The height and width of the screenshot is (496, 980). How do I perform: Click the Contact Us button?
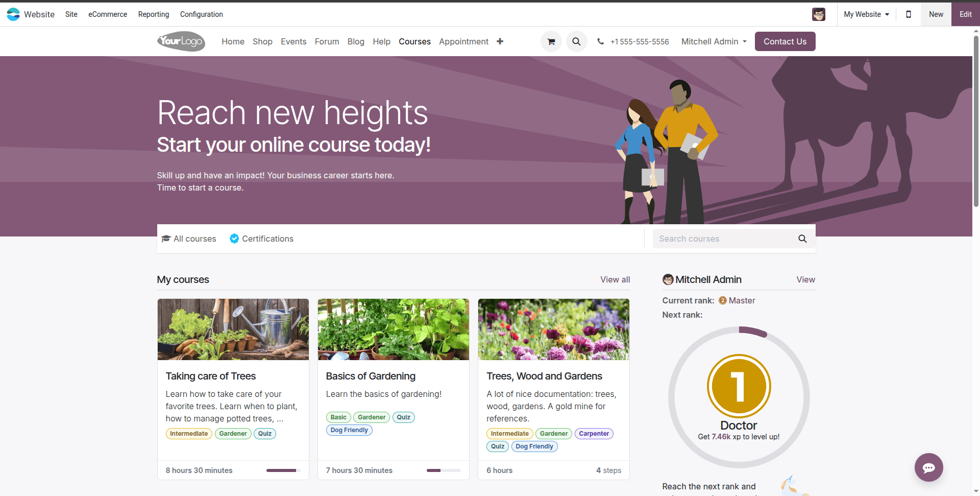pyautogui.click(x=785, y=41)
